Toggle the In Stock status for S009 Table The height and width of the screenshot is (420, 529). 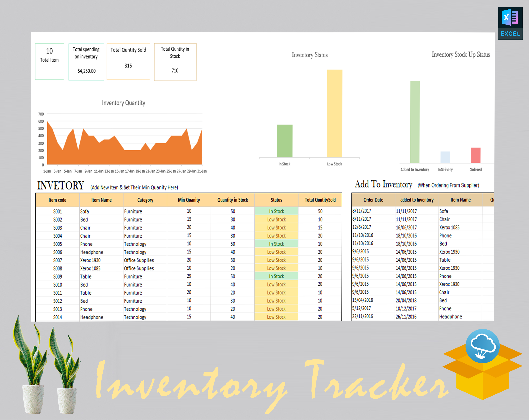pyautogui.click(x=276, y=276)
